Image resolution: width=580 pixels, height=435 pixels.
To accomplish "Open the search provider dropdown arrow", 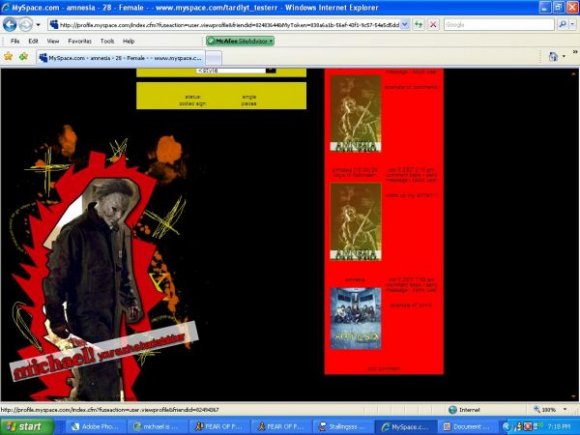I will pos(572,25).
